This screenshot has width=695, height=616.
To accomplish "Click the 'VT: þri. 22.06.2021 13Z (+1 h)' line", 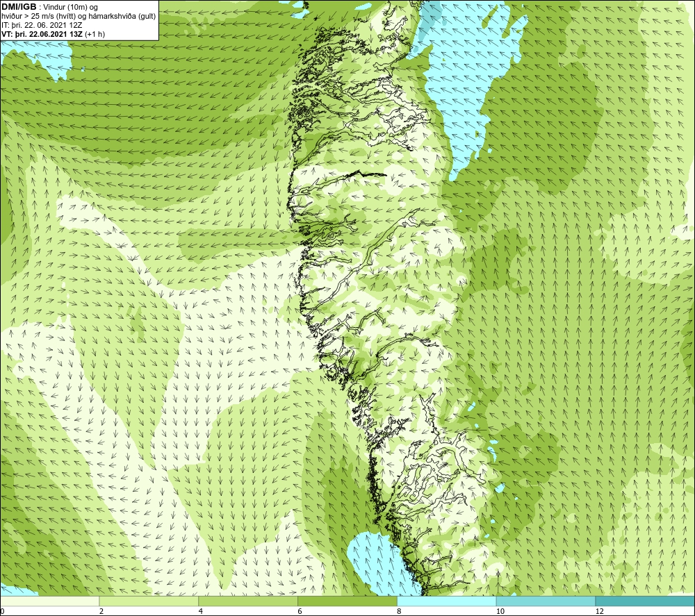I will 54,34.
